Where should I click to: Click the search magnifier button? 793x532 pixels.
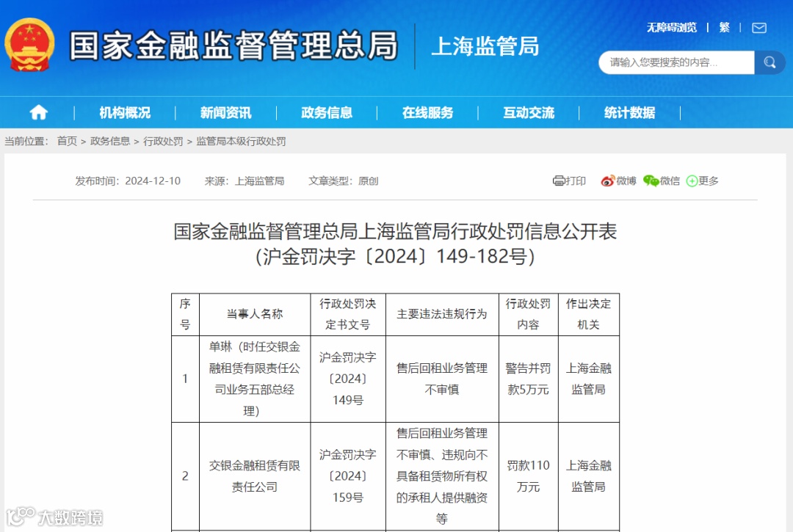click(770, 62)
